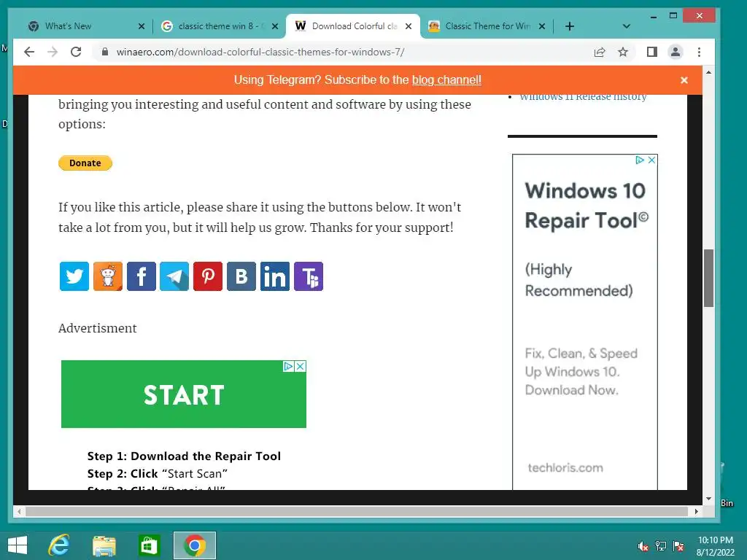Click the address bar URL
Image resolution: width=747 pixels, height=560 pixels.
(x=260, y=52)
